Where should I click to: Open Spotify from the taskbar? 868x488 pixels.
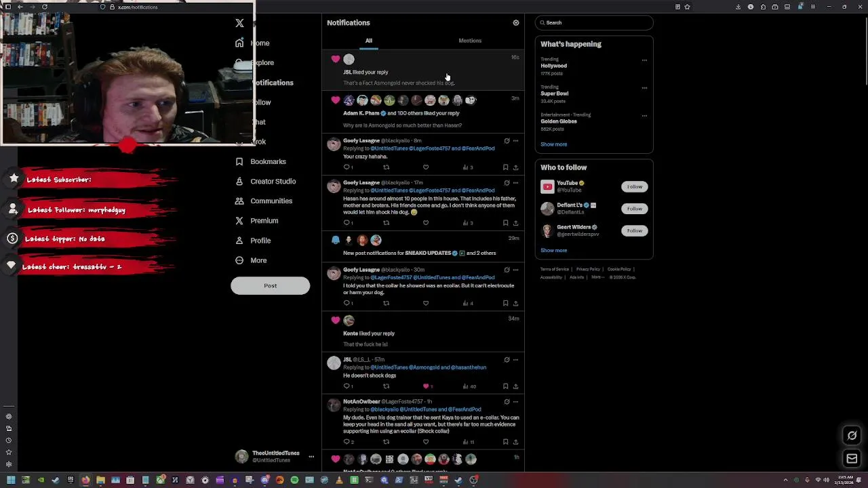(x=294, y=481)
